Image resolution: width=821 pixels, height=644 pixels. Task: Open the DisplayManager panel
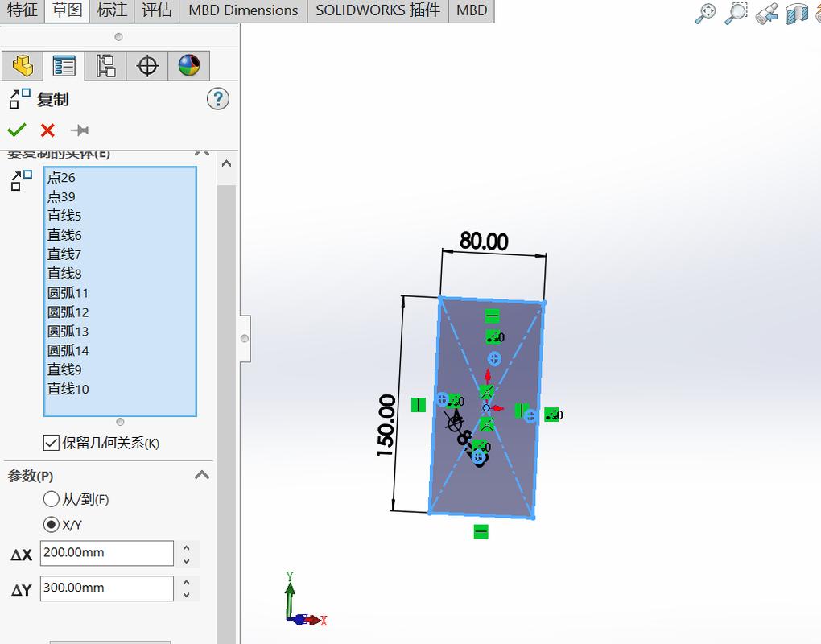point(187,65)
